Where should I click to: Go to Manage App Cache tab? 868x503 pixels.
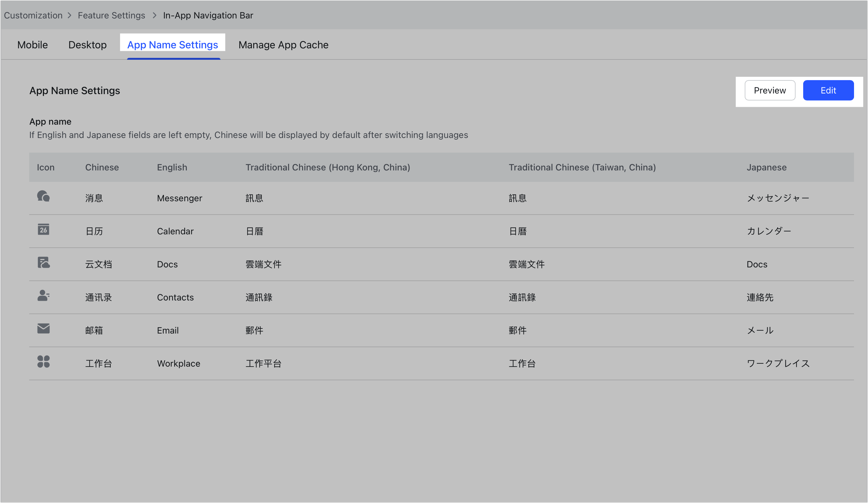283,45
